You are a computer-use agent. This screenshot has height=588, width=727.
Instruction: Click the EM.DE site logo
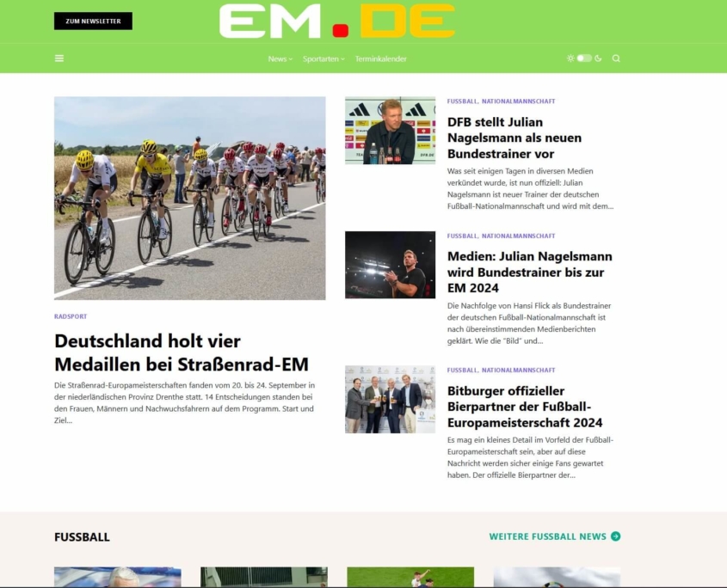pos(337,21)
